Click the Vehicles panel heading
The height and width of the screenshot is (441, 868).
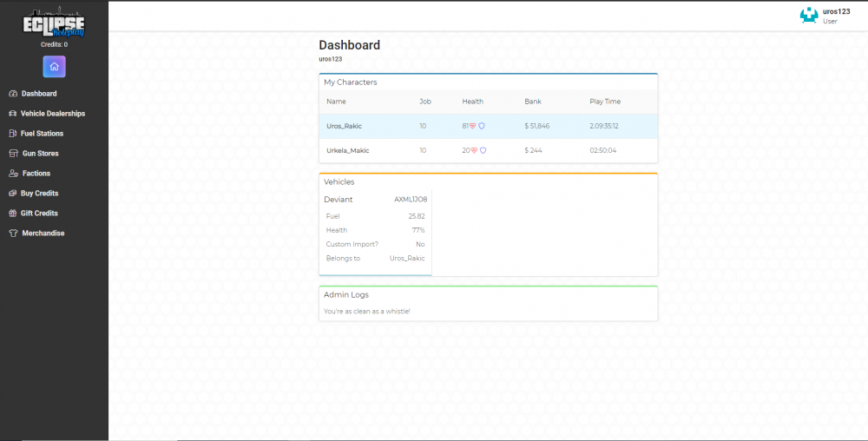tap(339, 182)
